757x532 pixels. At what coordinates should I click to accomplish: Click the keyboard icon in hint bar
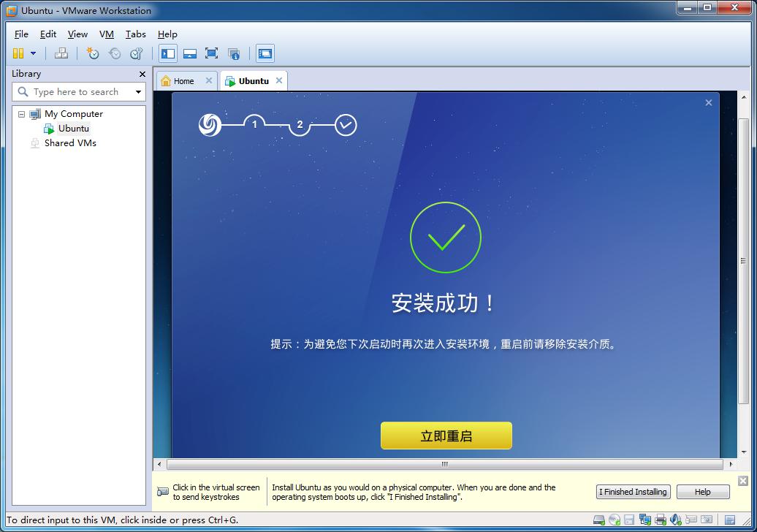point(163,492)
